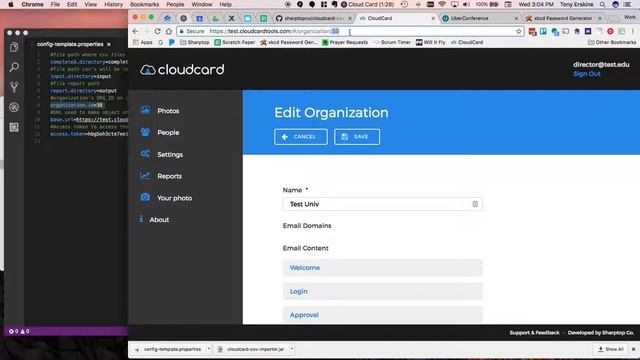Open Reports in the cloudcard sidebar
640x360 pixels.
[169, 176]
